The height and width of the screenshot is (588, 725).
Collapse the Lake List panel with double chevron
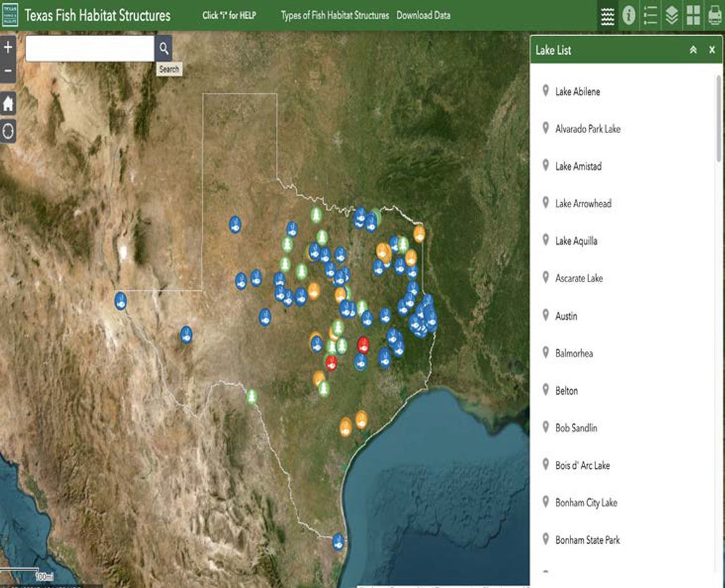(x=693, y=50)
